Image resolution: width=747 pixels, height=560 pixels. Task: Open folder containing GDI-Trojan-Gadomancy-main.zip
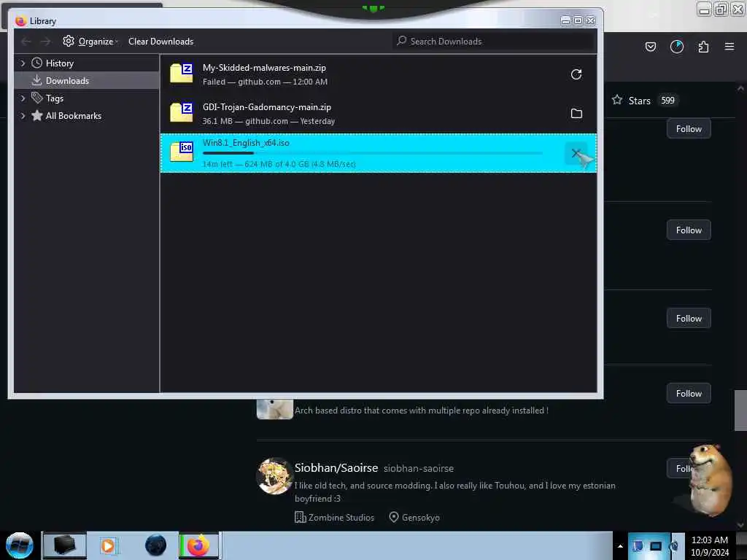tap(576, 113)
